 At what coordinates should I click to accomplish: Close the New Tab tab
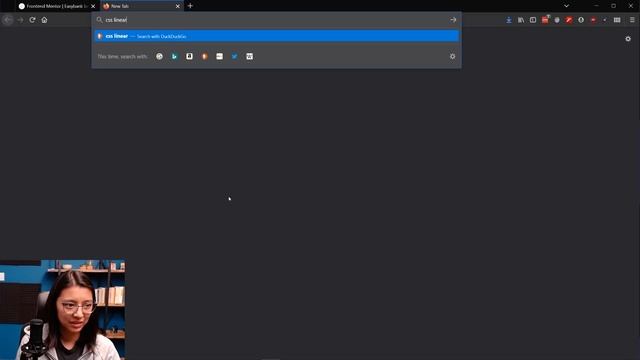tap(178, 6)
